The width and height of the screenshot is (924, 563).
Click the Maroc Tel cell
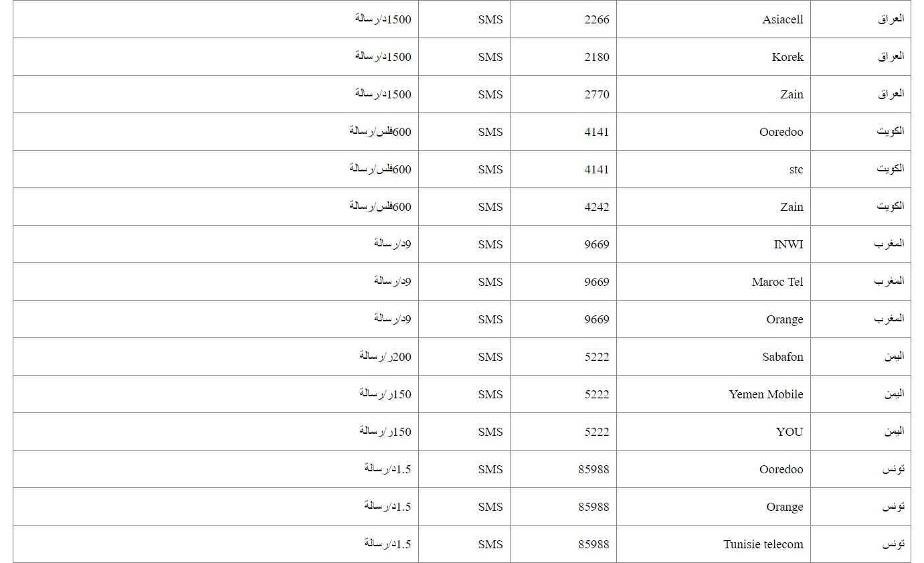coord(777,282)
